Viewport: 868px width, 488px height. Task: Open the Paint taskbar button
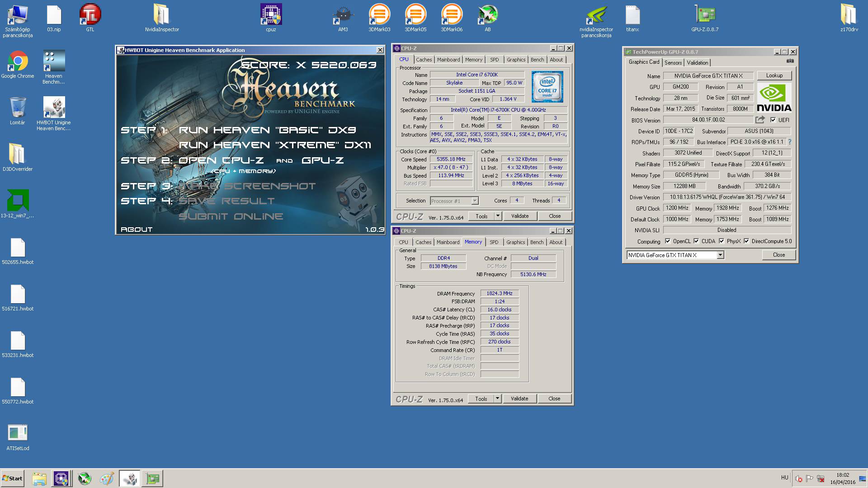click(107, 479)
